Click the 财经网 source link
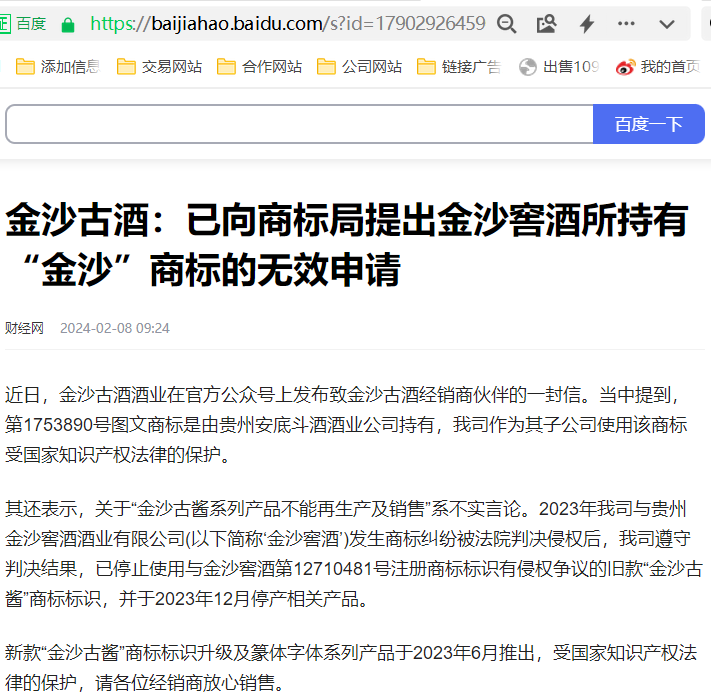The height and width of the screenshot is (697, 711). click(24, 328)
